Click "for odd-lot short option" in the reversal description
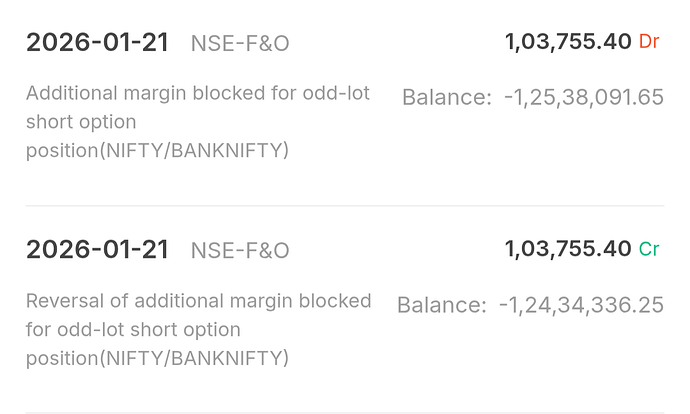Screen dimensions: 690x414 coord(133,329)
